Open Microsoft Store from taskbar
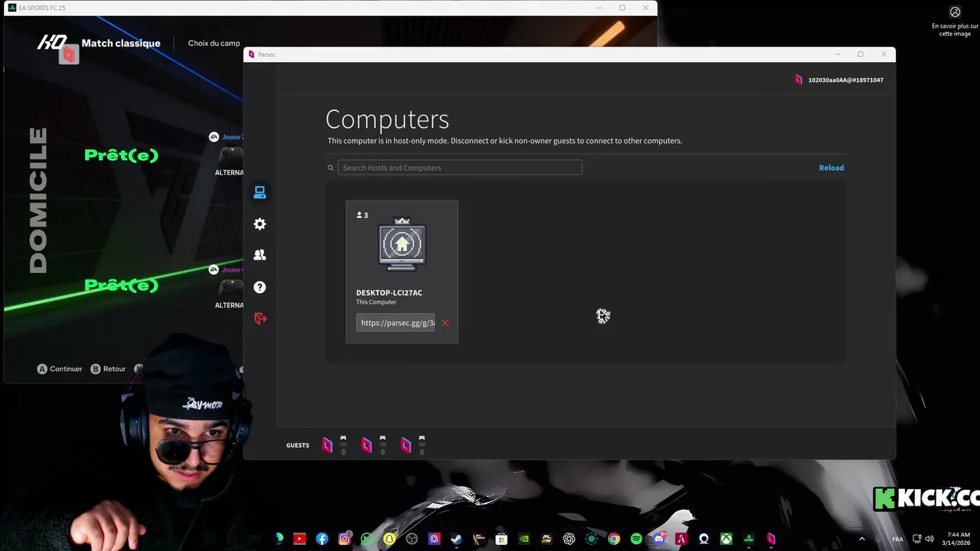The height and width of the screenshot is (551, 980). tap(501, 539)
